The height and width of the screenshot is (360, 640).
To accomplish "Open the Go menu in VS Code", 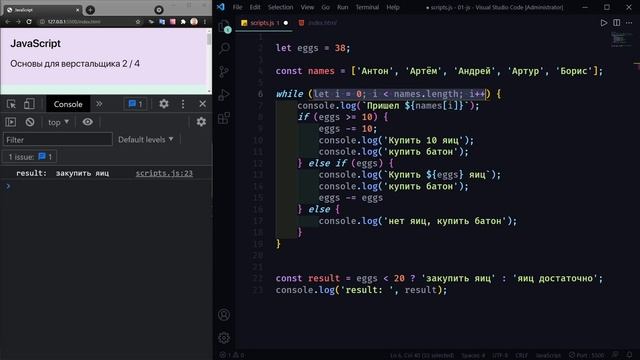I will pos(325,7).
